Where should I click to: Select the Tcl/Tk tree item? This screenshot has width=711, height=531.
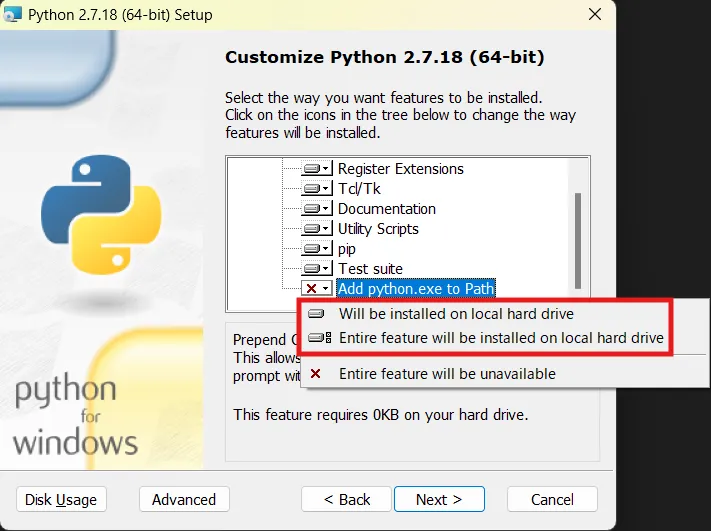click(359, 189)
